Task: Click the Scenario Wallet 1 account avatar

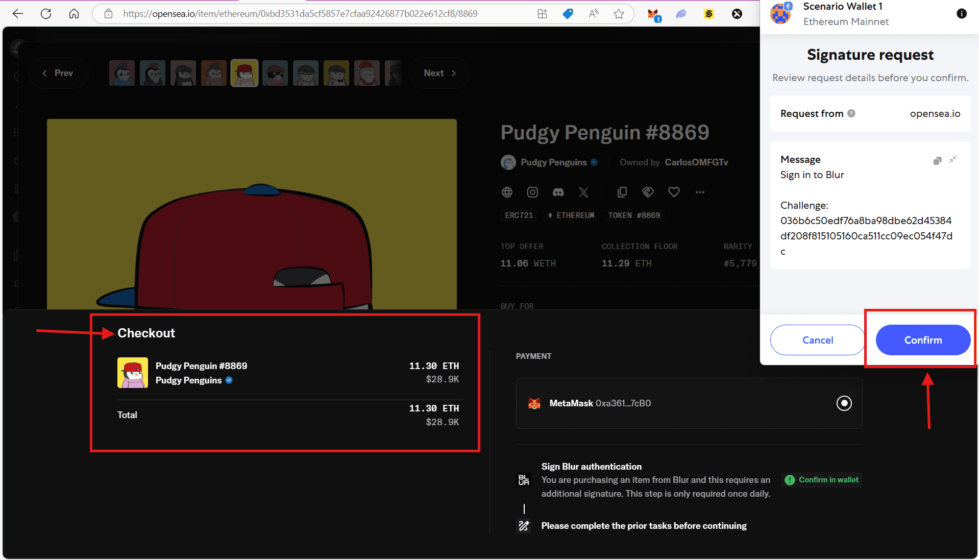Action: coord(781,13)
